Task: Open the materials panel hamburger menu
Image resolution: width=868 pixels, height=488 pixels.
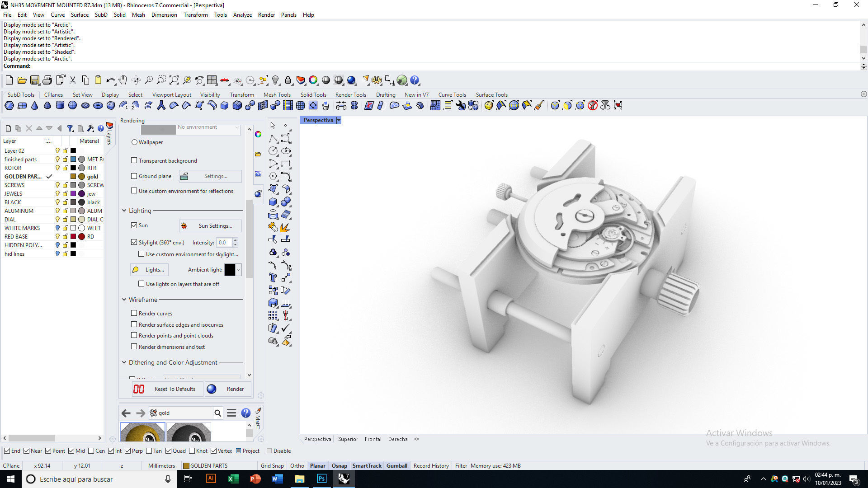Action: point(231,413)
